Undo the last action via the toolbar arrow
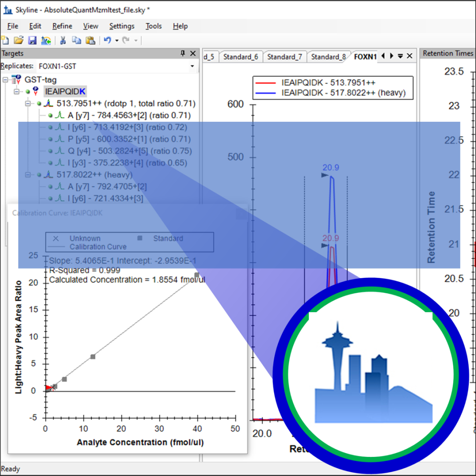 pyautogui.click(x=108, y=40)
